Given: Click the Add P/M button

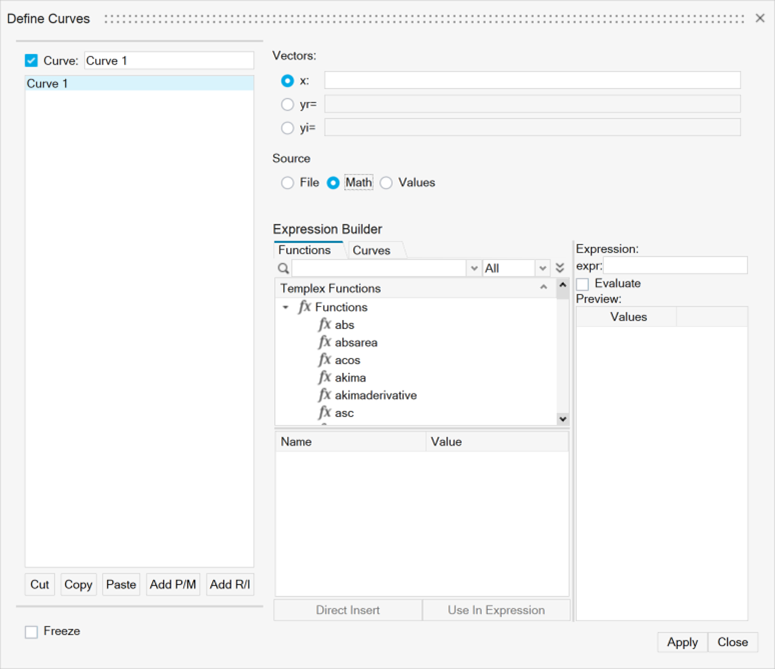Looking at the screenshot, I should [173, 585].
